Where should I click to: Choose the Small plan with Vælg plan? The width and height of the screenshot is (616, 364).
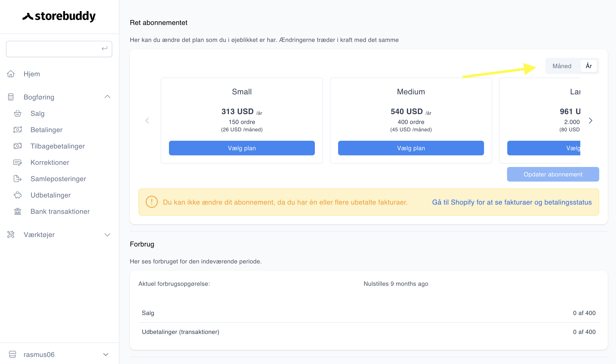(242, 148)
